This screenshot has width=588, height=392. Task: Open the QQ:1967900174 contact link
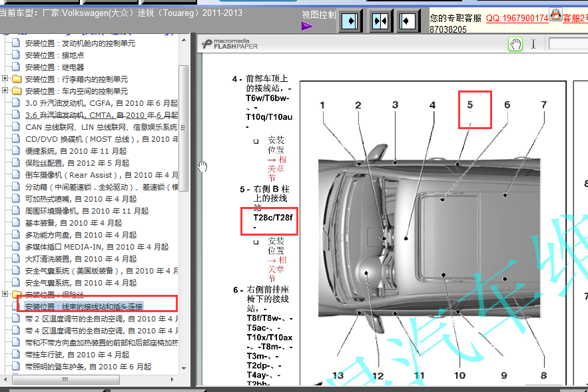517,18
